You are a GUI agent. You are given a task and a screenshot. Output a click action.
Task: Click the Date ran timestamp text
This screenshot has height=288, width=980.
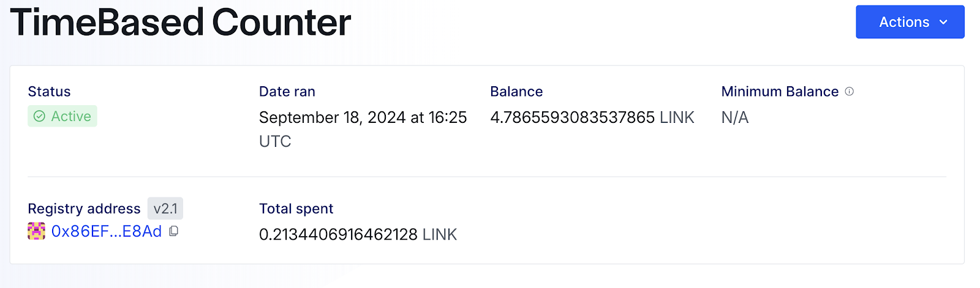(x=363, y=117)
